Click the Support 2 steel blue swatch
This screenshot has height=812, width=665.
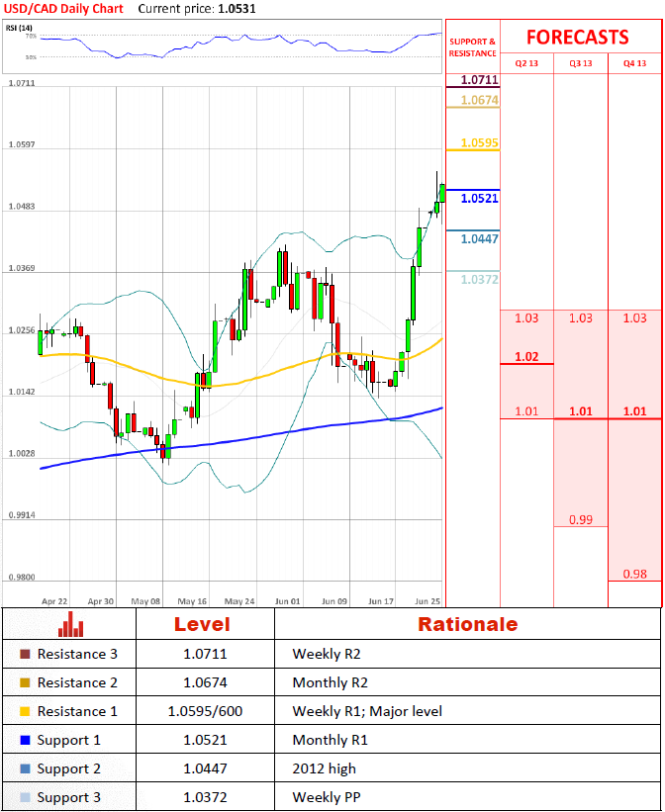pos(25,768)
